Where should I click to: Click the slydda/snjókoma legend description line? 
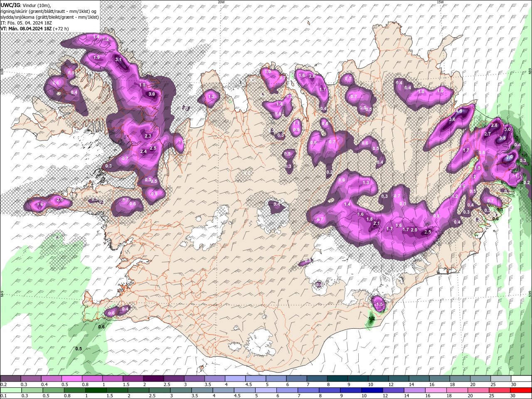[49, 17]
